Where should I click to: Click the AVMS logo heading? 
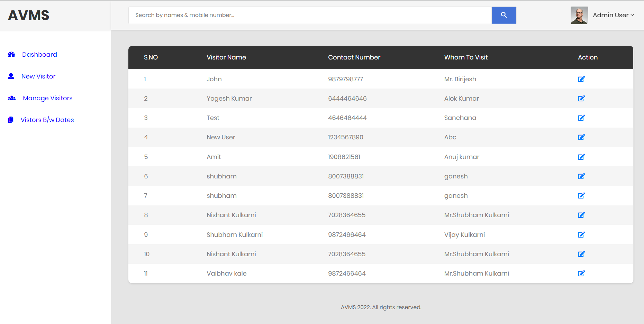tap(28, 15)
